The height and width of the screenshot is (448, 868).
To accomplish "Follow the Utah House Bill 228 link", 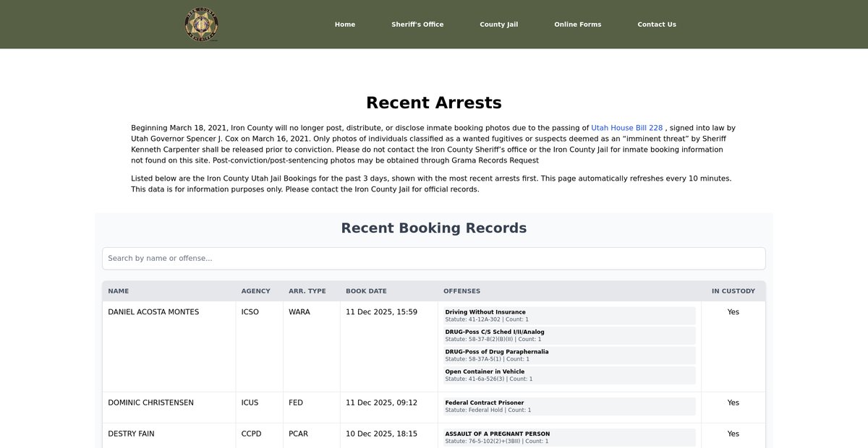I will click(627, 128).
